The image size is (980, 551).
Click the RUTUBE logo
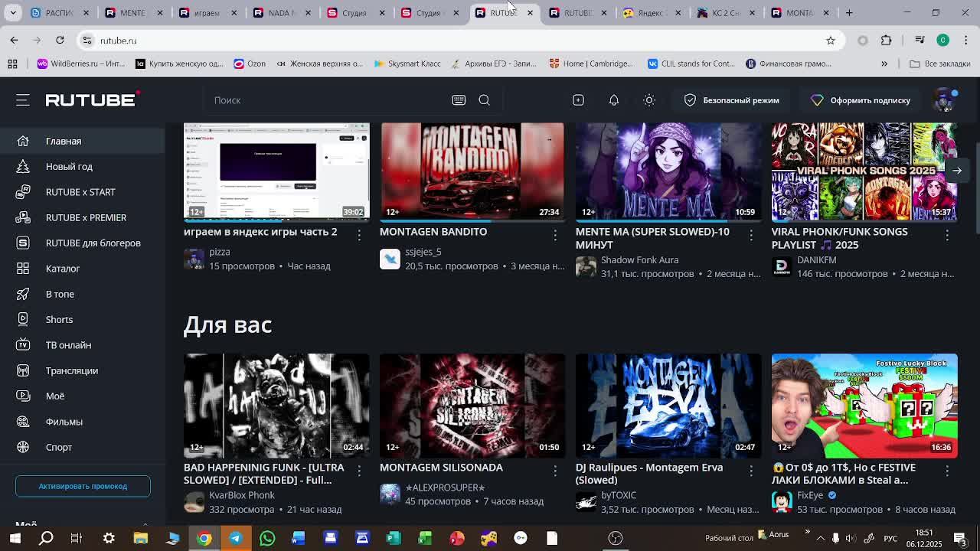pyautogui.click(x=93, y=99)
